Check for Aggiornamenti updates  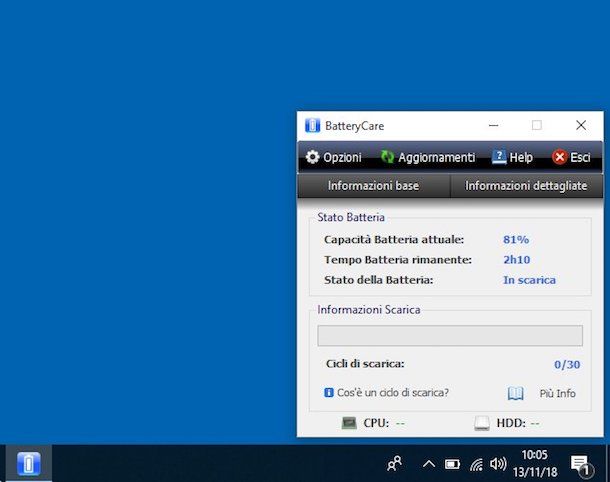point(428,157)
